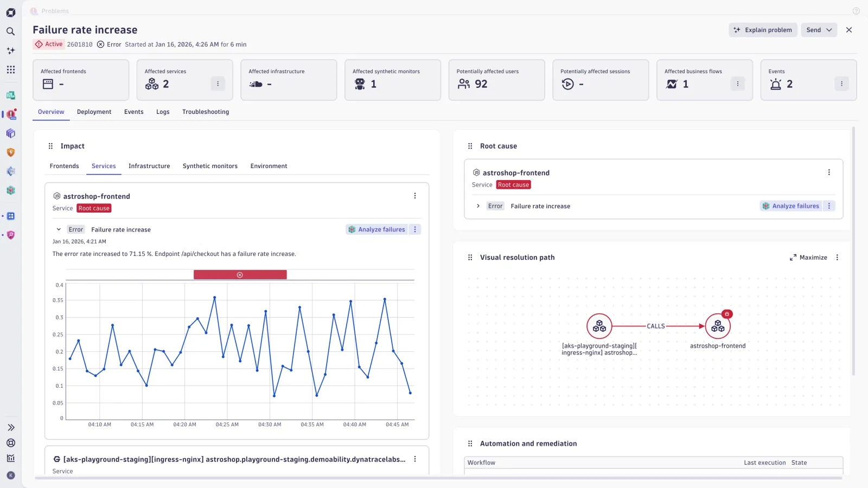This screenshot has height=488, width=868.
Task: Maximize the Visual resolution path view
Action: (x=809, y=258)
